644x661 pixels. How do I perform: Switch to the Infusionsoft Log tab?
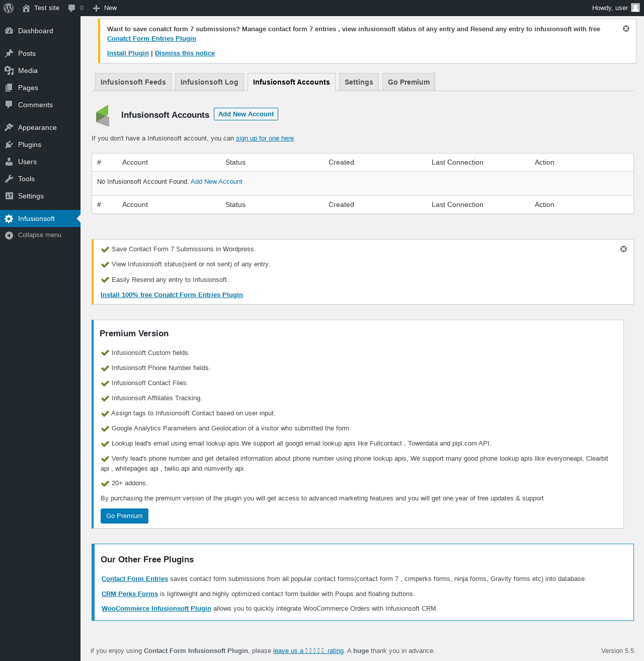click(x=209, y=82)
